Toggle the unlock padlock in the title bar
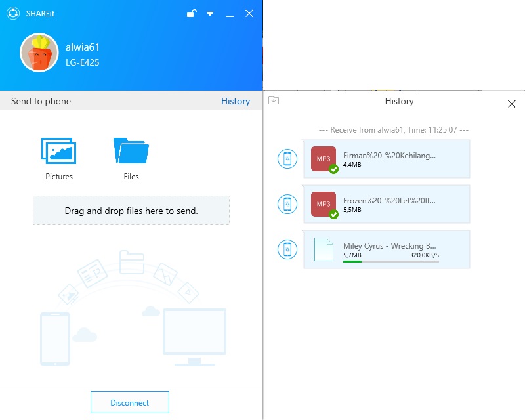This screenshot has width=525, height=420. 191,13
